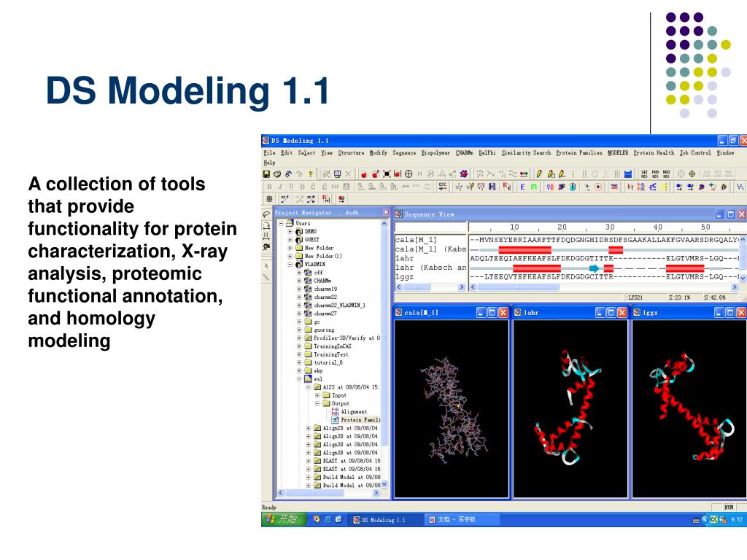Expand the Input folder node
This screenshot has height=560, width=747.
(x=317, y=395)
